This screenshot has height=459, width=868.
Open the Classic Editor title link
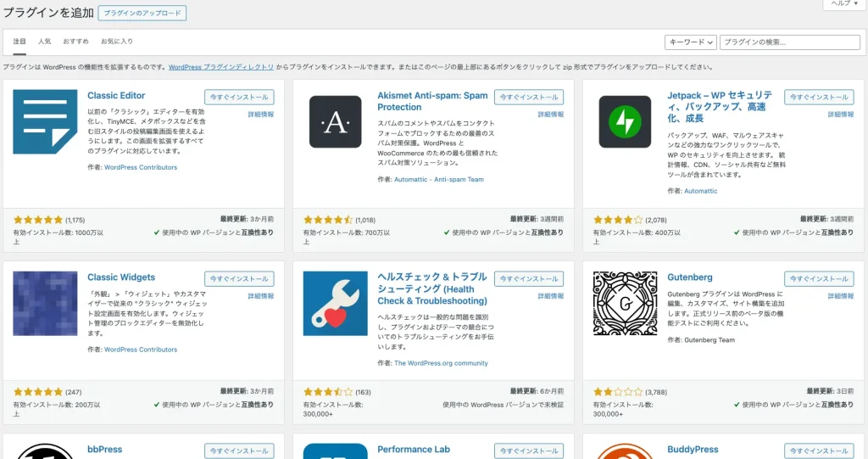(116, 95)
